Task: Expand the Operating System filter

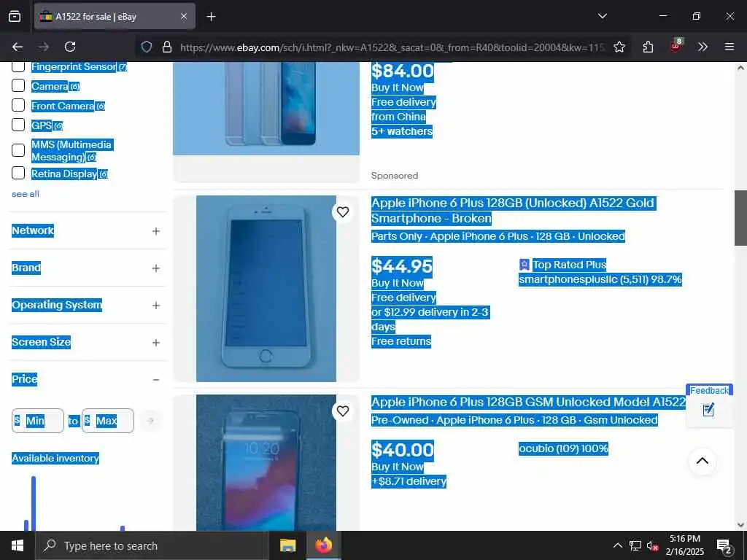Action: coord(156,306)
